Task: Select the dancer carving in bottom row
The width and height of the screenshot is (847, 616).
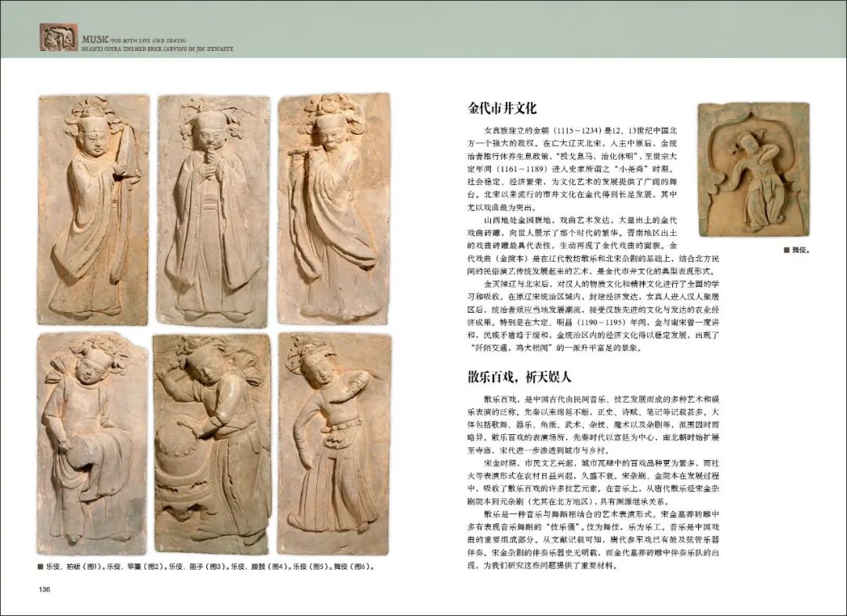Action: click(334, 444)
